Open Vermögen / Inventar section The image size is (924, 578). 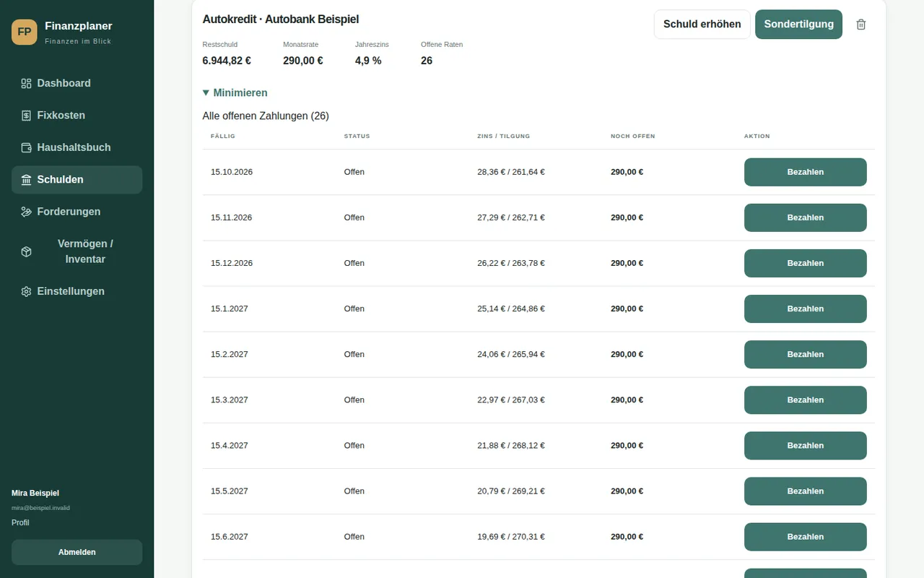(x=77, y=251)
